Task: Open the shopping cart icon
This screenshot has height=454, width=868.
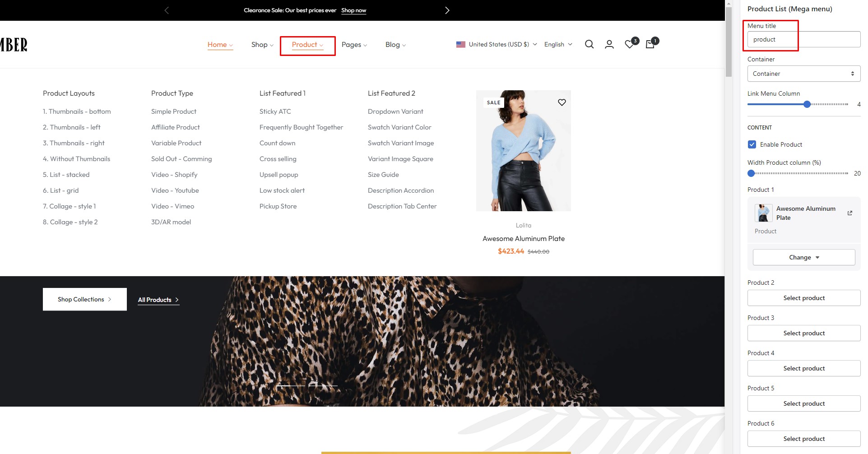Action: click(x=650, y=44)
